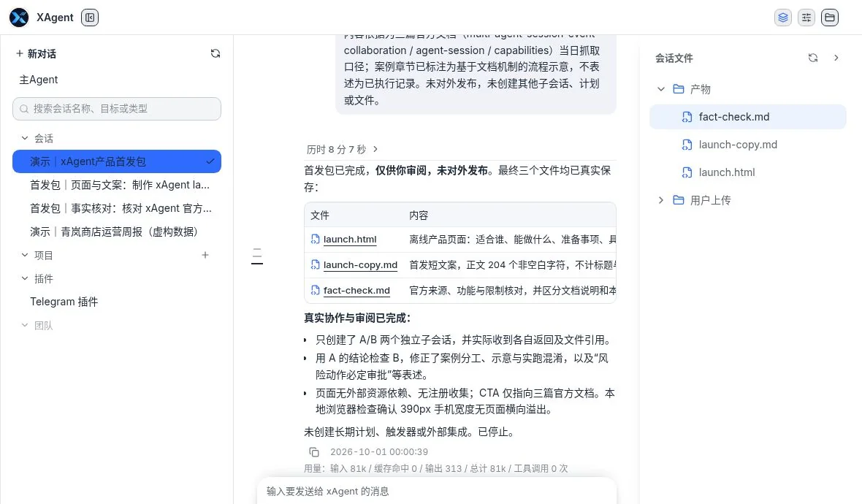The image size is (862, 504).
Task: Click the XAgent logo icon
Action: (19, 18)
